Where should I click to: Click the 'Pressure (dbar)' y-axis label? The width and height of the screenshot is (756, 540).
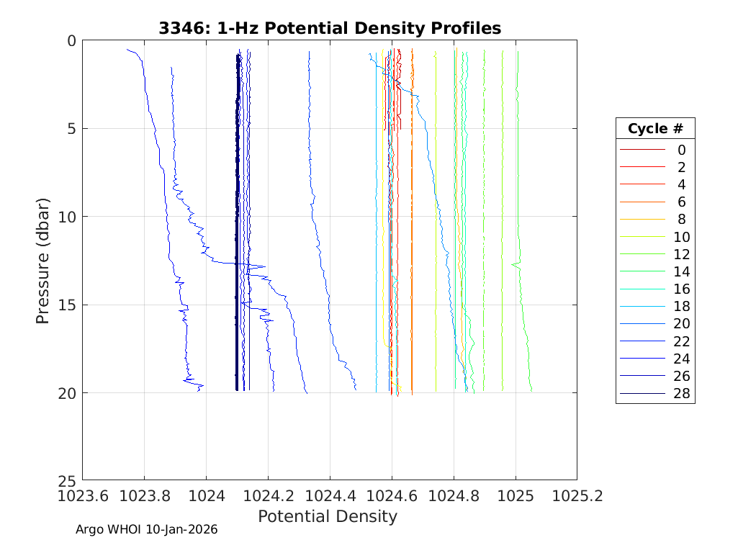[x=43, y=260]
